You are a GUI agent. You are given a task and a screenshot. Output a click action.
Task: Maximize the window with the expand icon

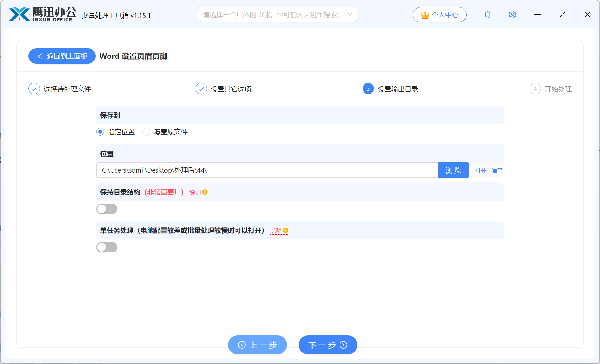pos(563,15)
